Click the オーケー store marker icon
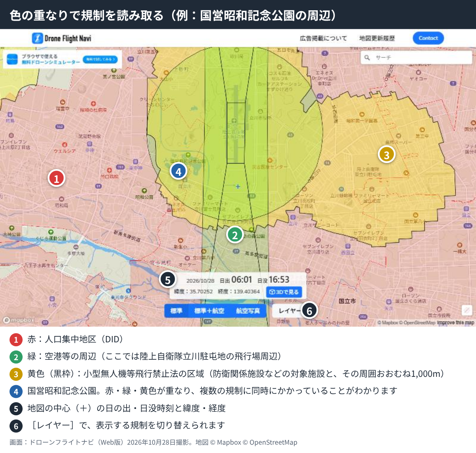 pos(187,258)
